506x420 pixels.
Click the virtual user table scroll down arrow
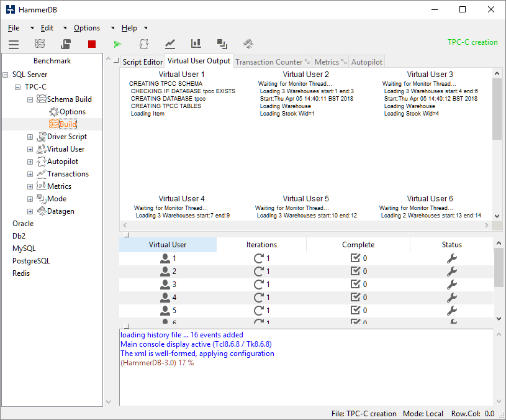point(499,319)
